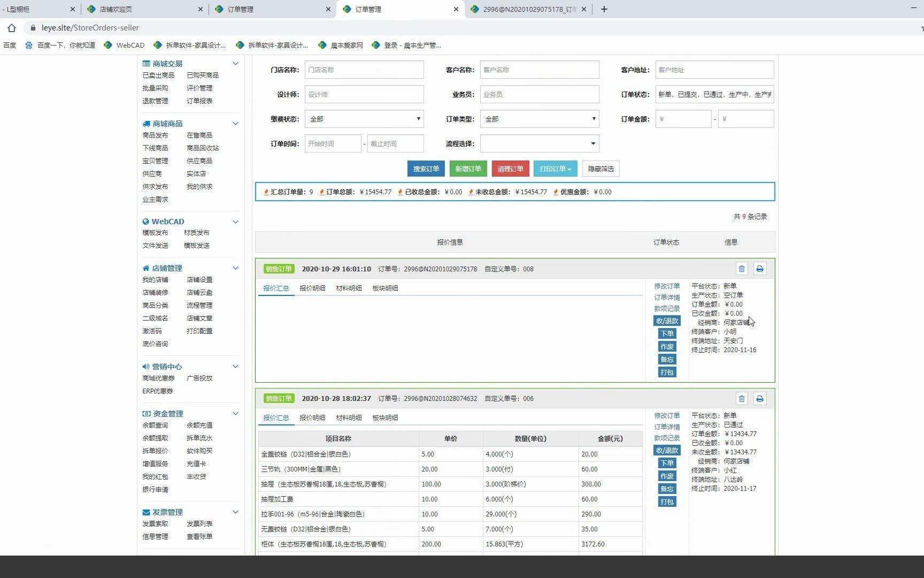Collapse the 发票管理 section chevron

click(x=235, y=512)
